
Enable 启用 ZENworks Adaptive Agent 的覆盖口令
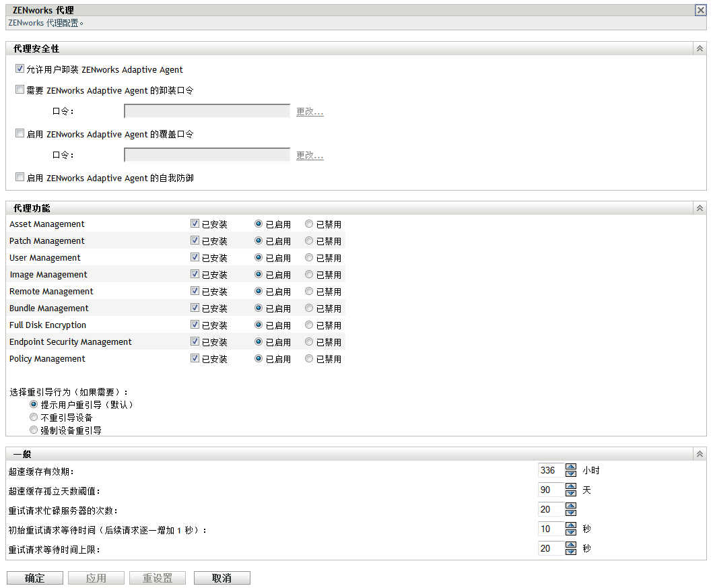(x=20, y=133)
